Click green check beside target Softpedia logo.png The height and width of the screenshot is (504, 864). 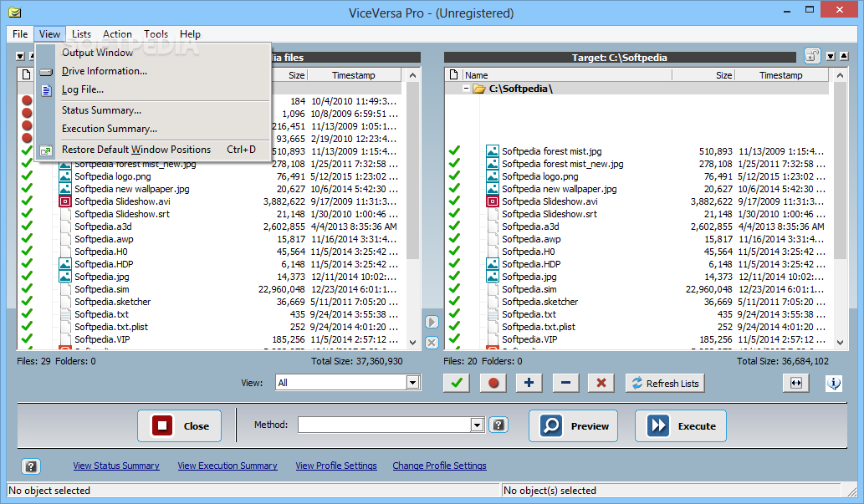[x=454, y=176]
